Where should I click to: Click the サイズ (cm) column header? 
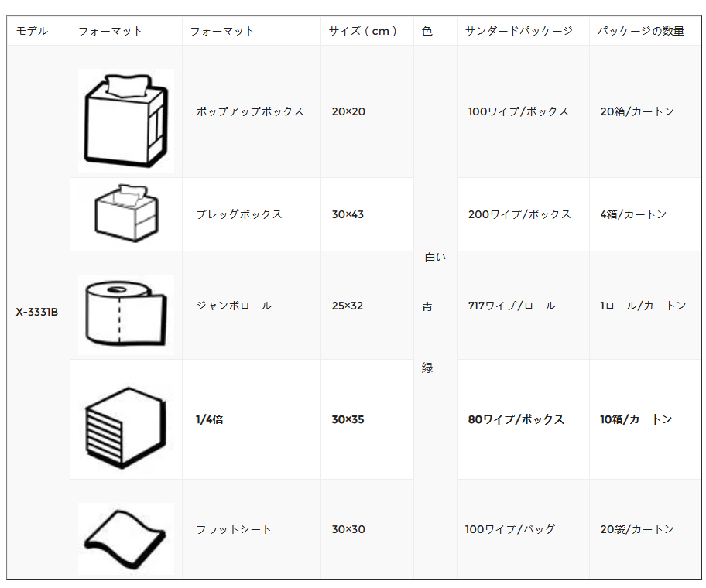[362, 31]
